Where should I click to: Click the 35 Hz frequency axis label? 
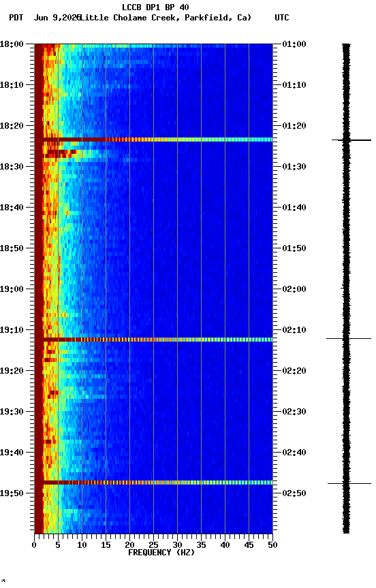(201, 545)
